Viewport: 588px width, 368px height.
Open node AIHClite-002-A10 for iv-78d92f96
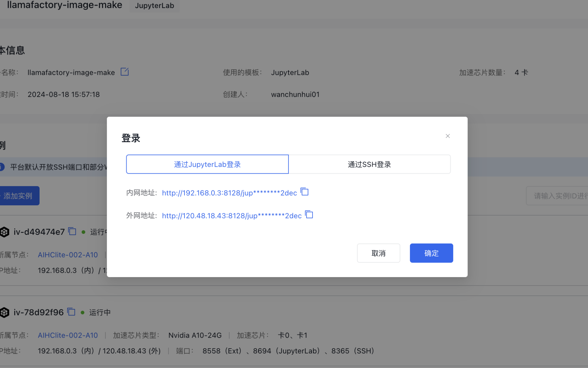point(68,335)
